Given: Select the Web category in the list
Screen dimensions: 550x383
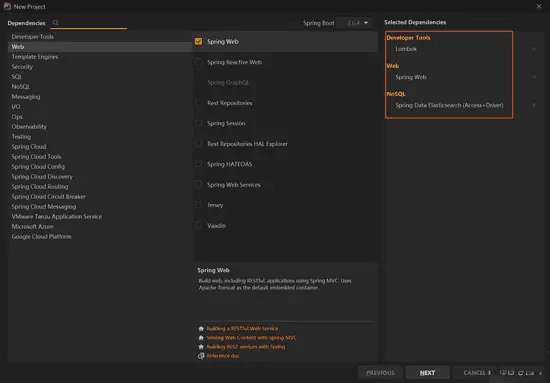Looking at the screenshot, I should [x=100, y=47].
